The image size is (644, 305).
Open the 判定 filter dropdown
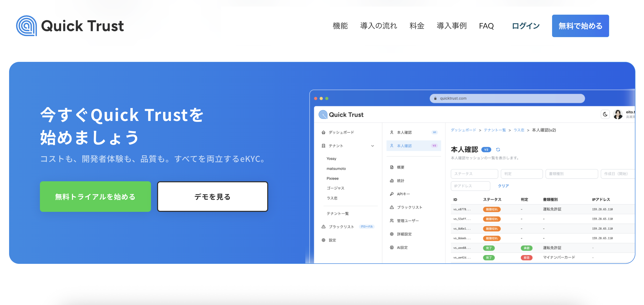[522, 174]
